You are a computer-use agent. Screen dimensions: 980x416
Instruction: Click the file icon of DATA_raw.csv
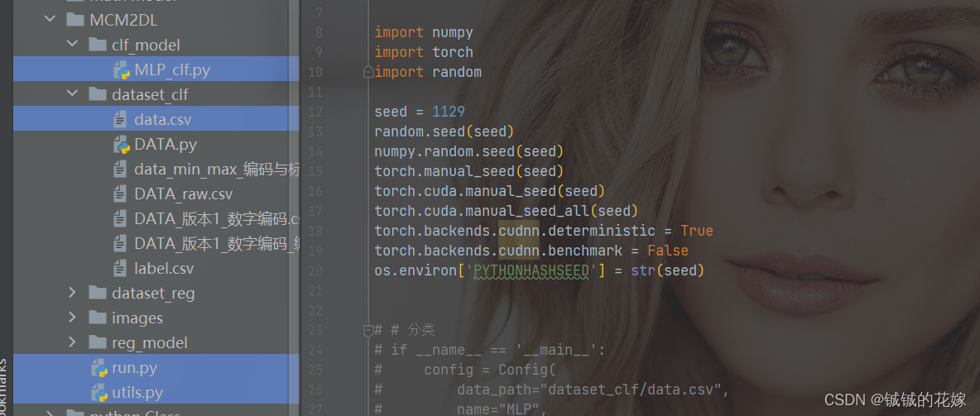point(120,194)
